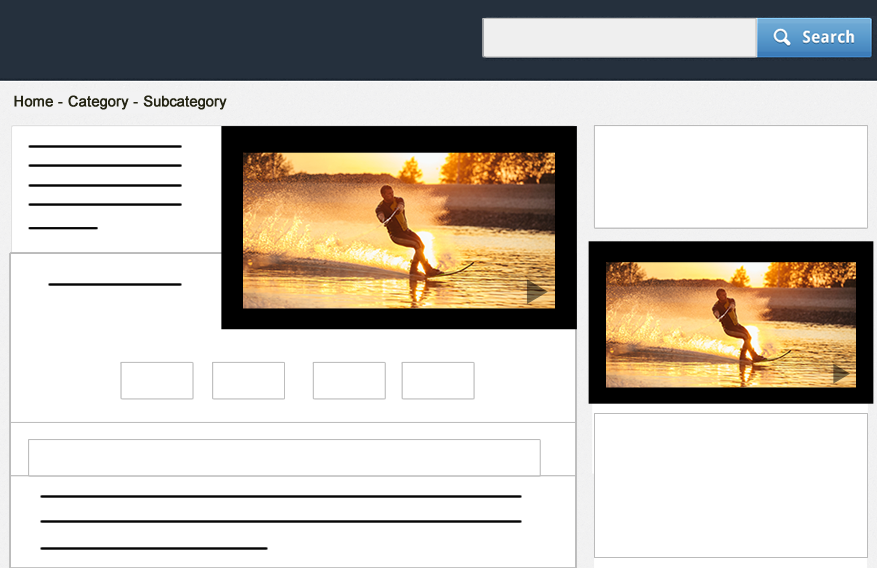This screenshot has height=568, width=877.
Task: Click the five-line text block at top left
Action: (x=105, y=187)
